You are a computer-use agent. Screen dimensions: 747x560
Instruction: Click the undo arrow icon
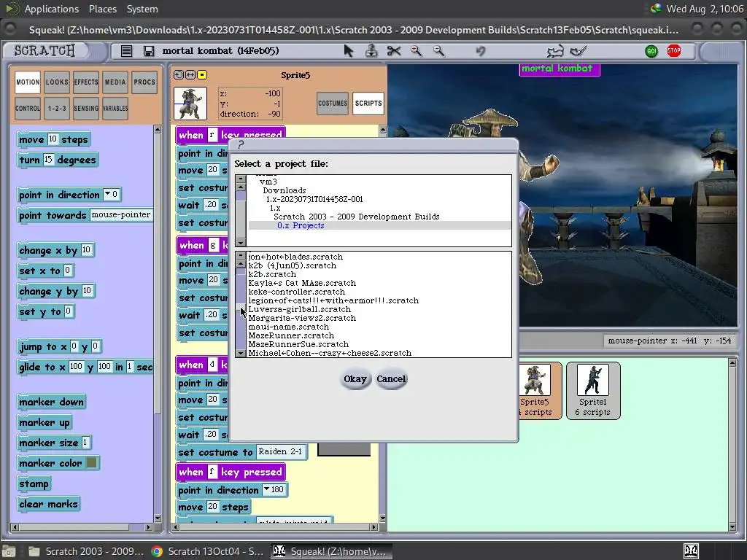480,50
